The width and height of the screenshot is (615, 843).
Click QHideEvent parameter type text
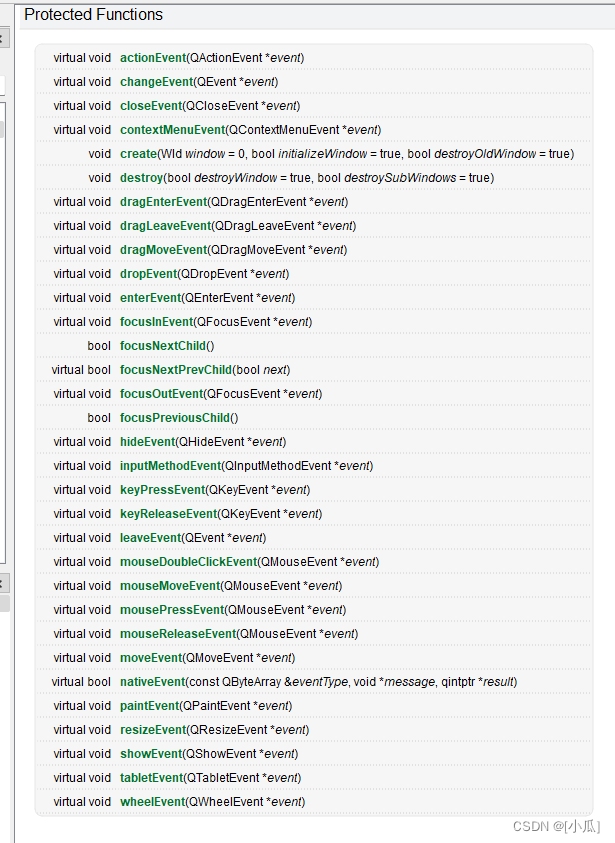coord(212,442)
